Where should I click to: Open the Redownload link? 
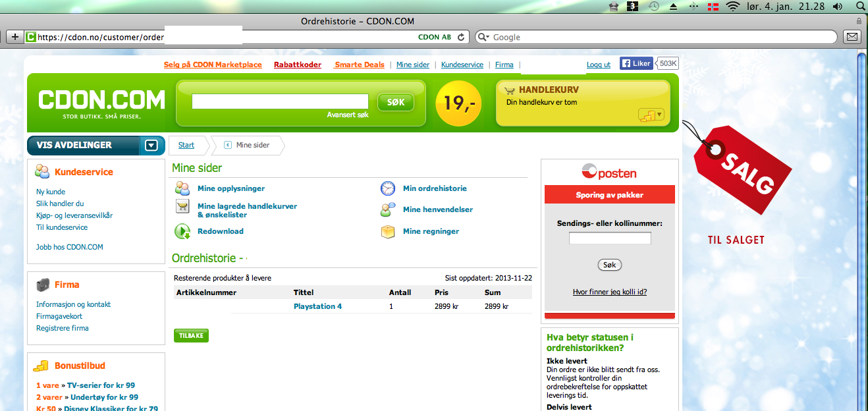(x=221, y=231)
